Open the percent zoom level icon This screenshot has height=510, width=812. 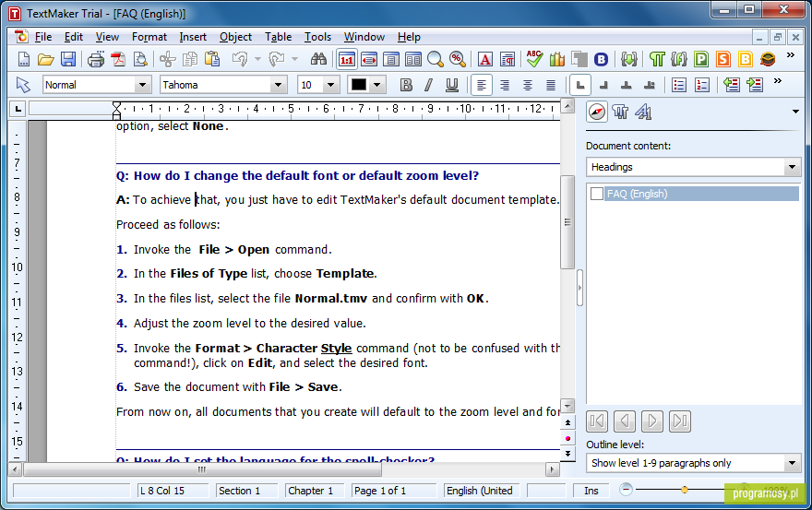click(x=458, y=60)
